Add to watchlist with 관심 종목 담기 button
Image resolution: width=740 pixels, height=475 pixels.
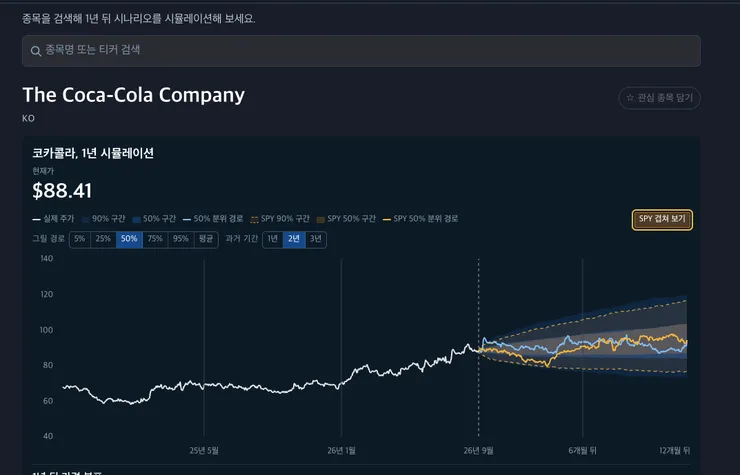point(659,98)
